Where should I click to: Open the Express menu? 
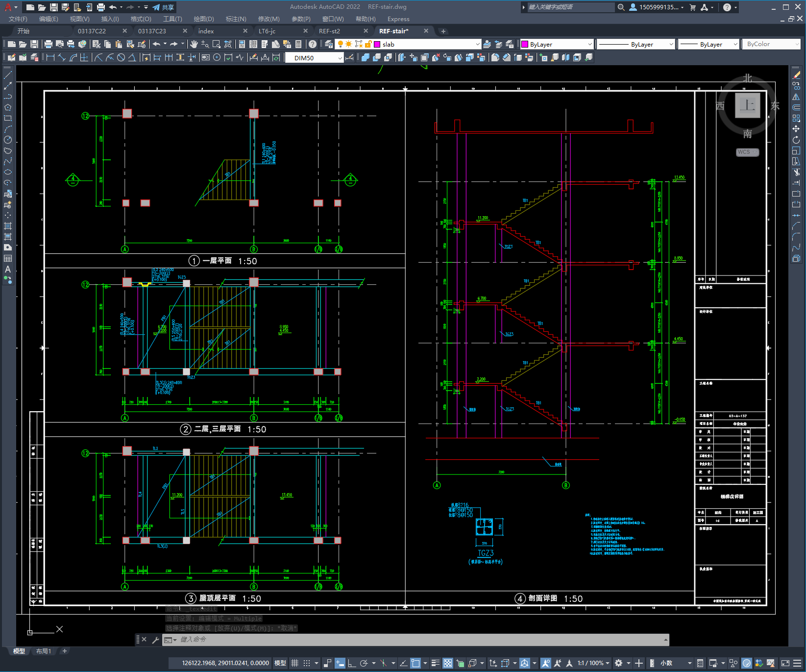(398, 19)
